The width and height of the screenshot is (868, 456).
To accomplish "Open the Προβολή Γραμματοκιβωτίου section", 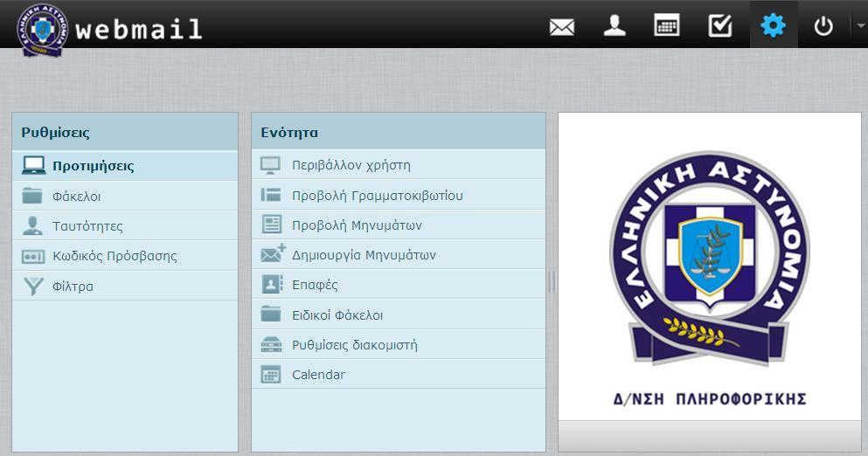I will [x=399, y=195].
